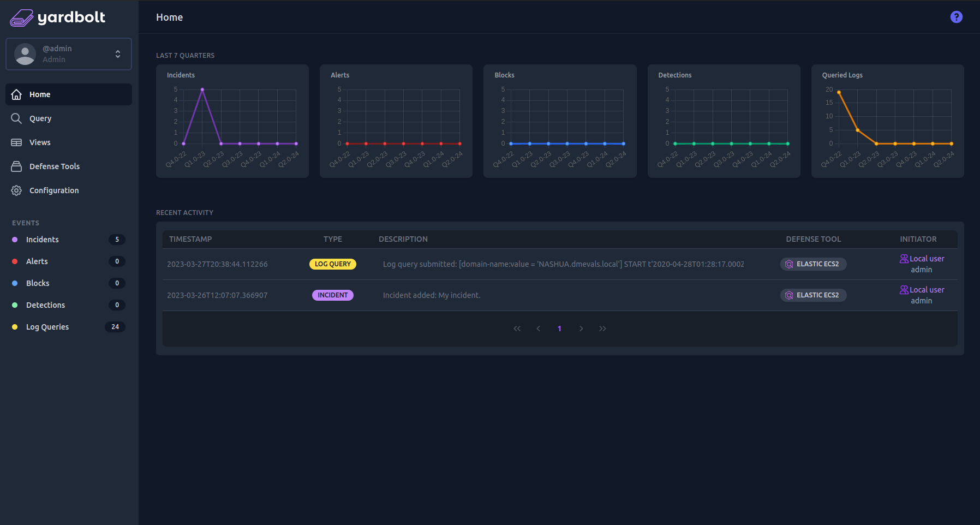The width and height of the screenshot is (980, 525).
Task: Sort by DESCRIPTION column header
Action: tap(403, 239)
